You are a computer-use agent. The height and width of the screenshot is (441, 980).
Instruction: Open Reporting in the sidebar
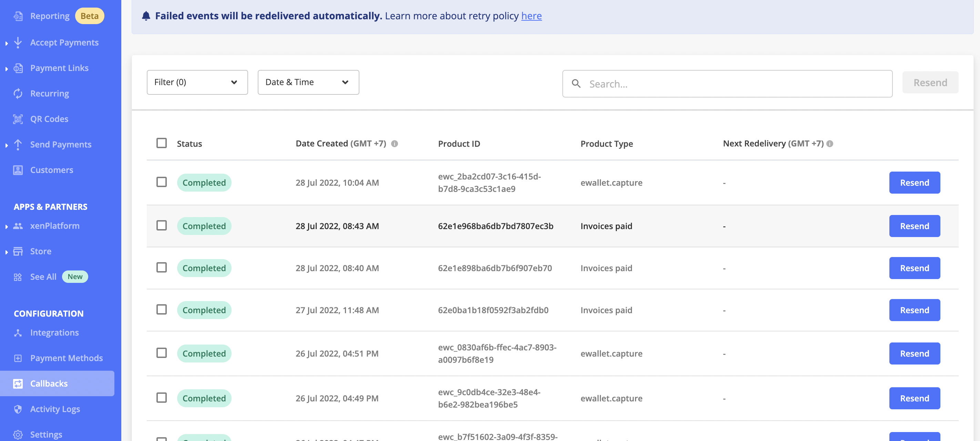pyautogui.click(x=50, y=16)
